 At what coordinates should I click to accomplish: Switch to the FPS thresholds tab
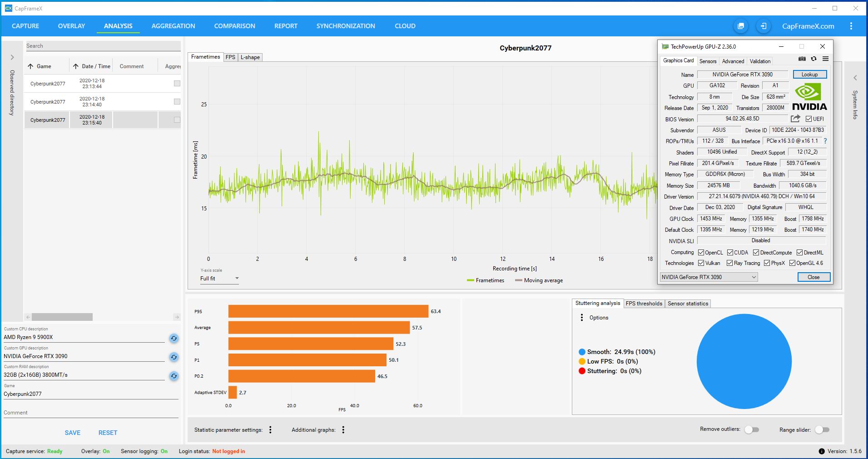point(644,304)
